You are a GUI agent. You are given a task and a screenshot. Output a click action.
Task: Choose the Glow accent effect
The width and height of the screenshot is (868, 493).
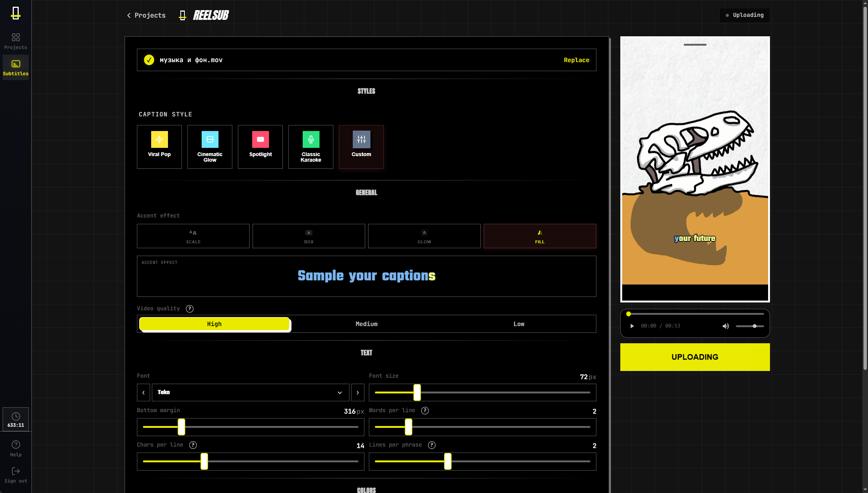point(424,236)
